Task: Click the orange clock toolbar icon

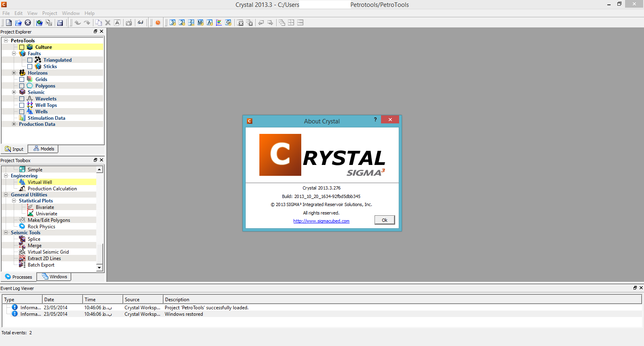Action: (x=158, y=23)
